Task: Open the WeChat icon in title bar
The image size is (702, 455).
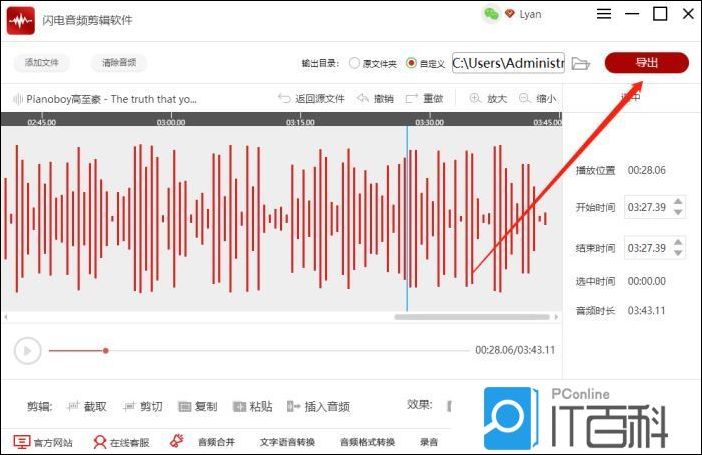Action: tap(491, 14)
